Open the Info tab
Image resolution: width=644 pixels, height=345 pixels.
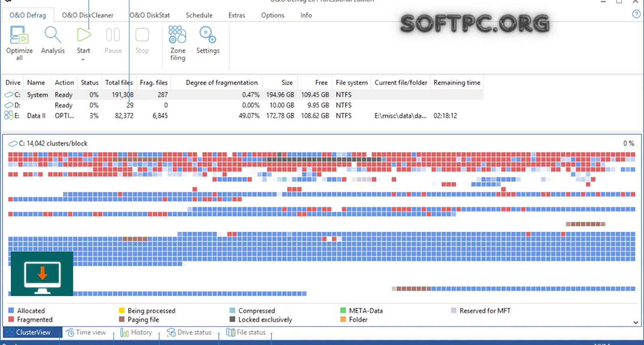pos(306,15)
